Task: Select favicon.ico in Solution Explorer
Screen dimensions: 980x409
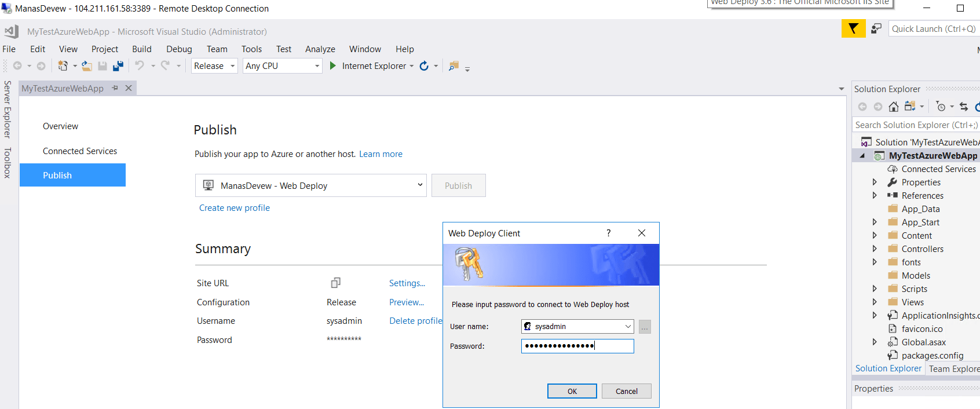Action: (x=922, y=329)
